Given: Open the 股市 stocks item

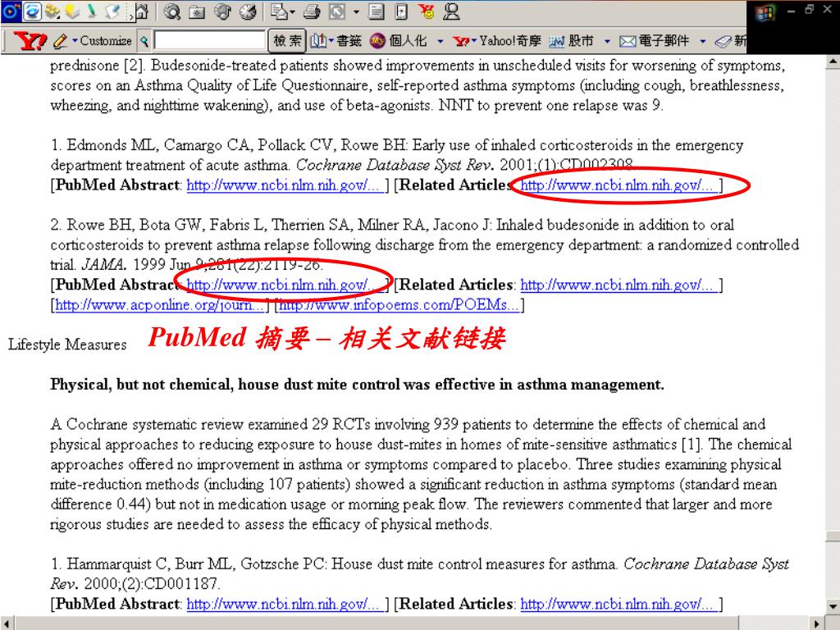Looking at the screenshot, I should coord(581,41).
